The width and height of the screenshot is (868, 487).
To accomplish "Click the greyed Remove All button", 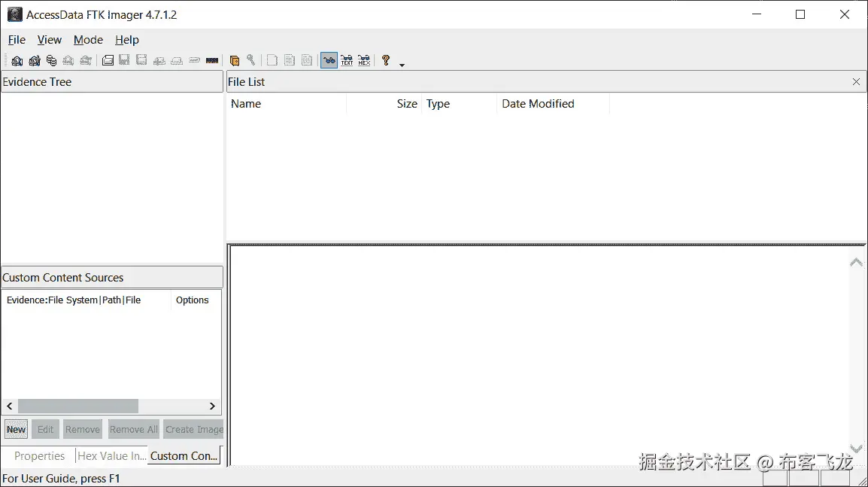I will [x=133, y=429].
